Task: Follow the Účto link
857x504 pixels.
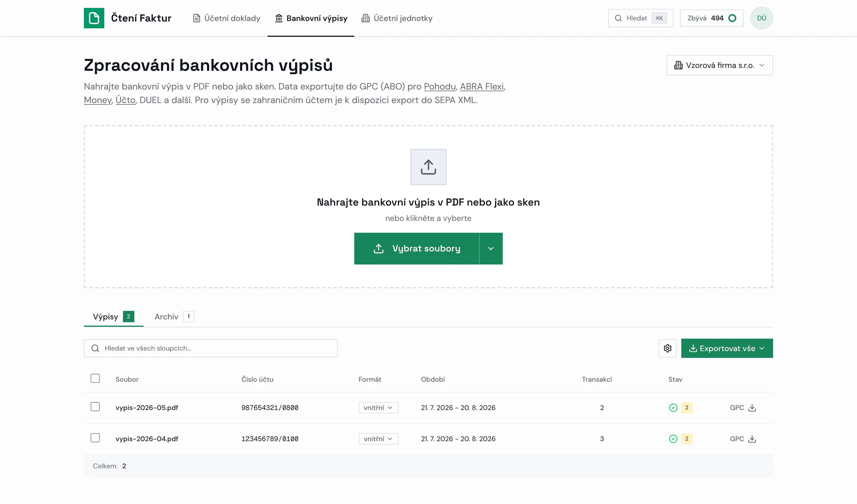Action: tap(125, 100)
